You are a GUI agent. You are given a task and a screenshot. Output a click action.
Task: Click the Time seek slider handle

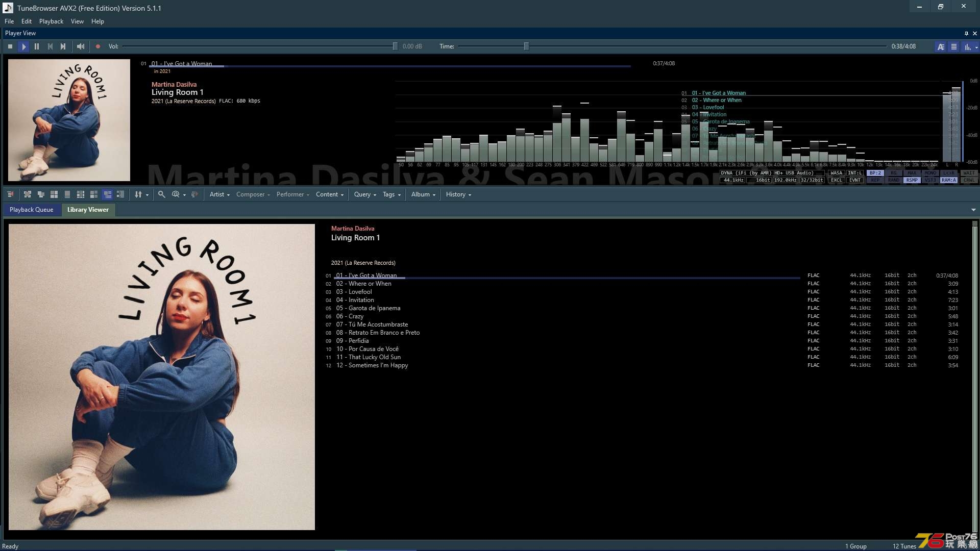point(526,46)
